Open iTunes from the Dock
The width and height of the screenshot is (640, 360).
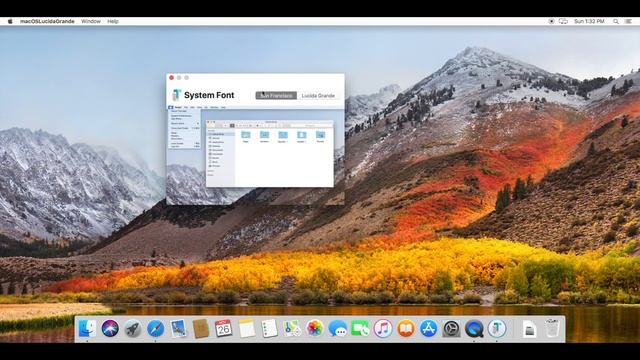(383, 328)
